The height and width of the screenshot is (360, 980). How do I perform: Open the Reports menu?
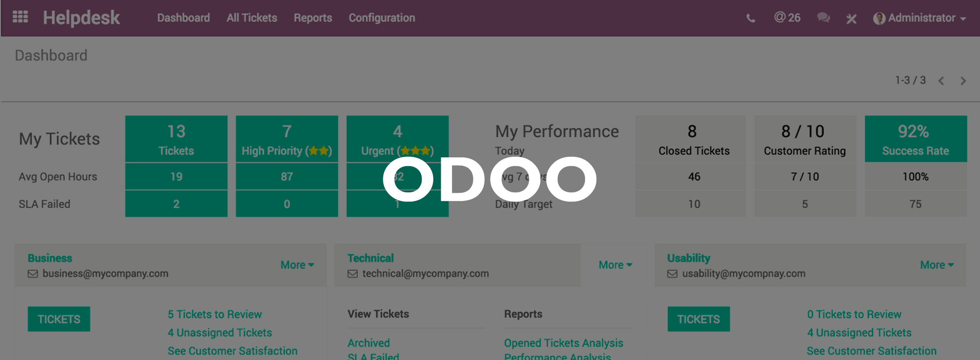[313, 18]
